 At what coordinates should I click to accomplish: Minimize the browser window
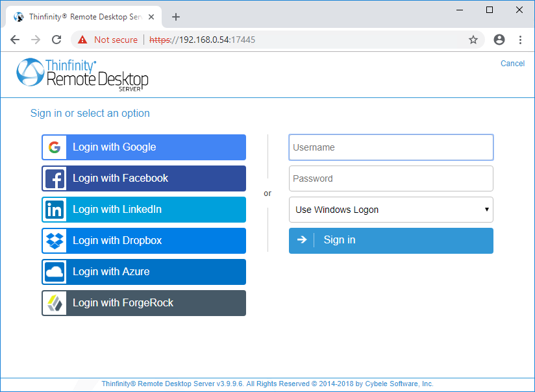[460, 10]
